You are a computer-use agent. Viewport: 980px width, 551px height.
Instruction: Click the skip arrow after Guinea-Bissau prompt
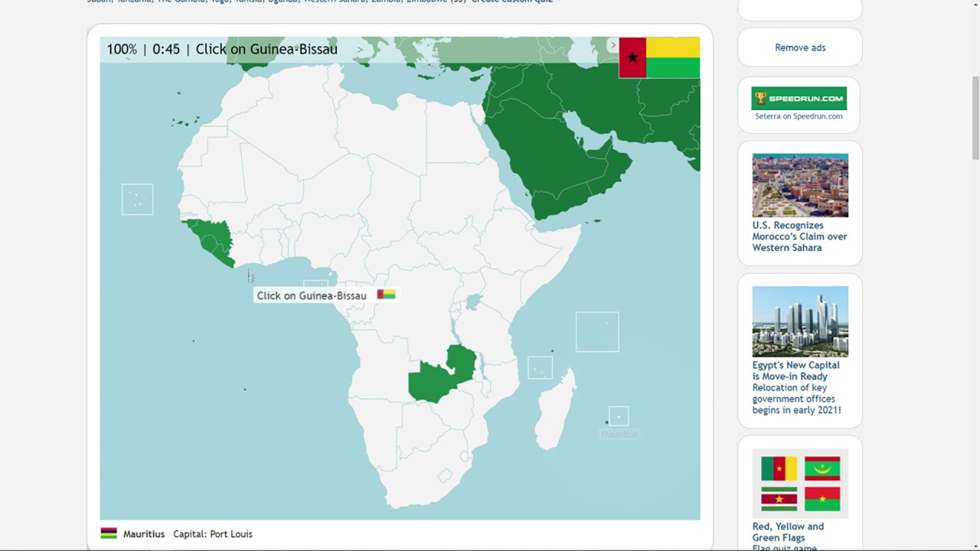[x=360, y=50]
